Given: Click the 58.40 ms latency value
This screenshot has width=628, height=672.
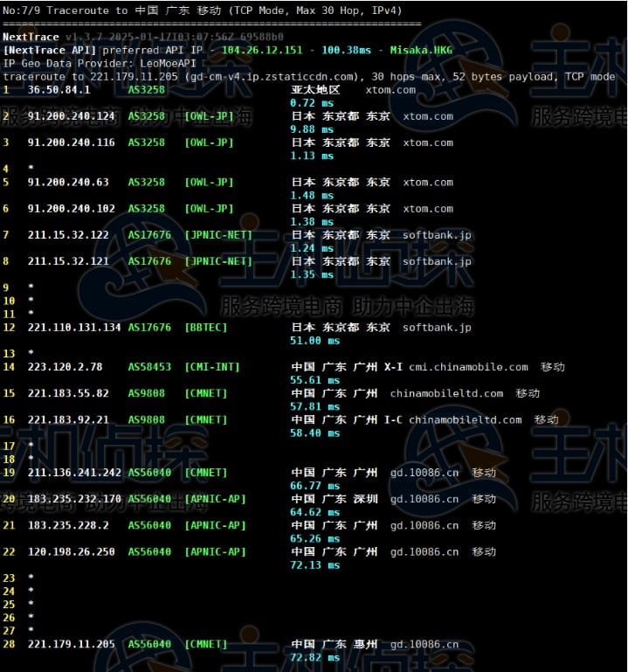Looking at the screenshot, I should coord(314,433).
